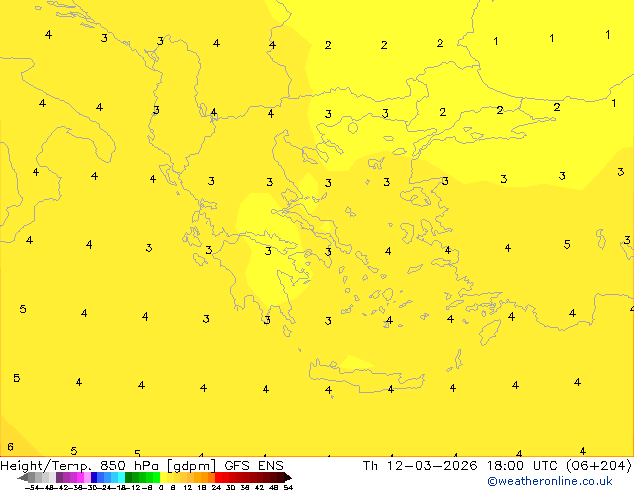The image size is (634, 490).
Task: Open the weatheronline.co.uk copyright link
Action: pos(550,481)
